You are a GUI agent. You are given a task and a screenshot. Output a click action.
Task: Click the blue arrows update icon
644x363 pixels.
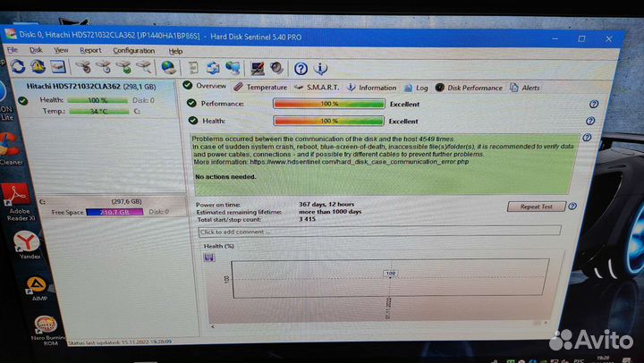tap(213, 68)
